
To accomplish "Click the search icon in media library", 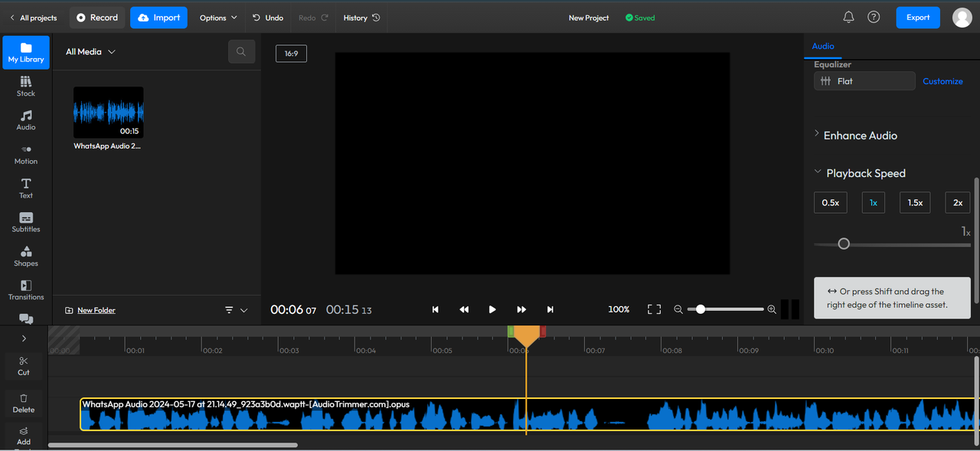I will coord(241,51).
